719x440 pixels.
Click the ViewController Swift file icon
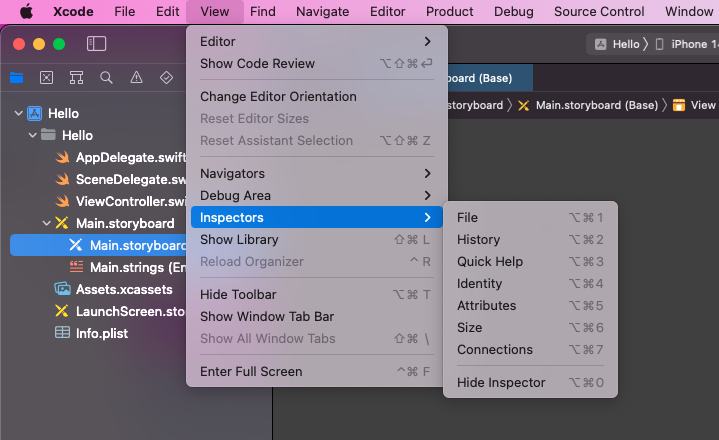pos(62,201)
